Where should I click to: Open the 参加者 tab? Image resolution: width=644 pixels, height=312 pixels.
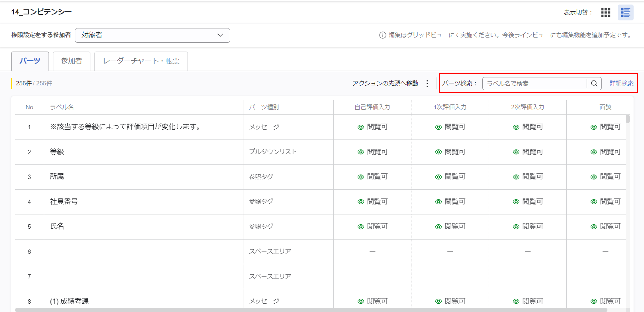click(72, 61)
